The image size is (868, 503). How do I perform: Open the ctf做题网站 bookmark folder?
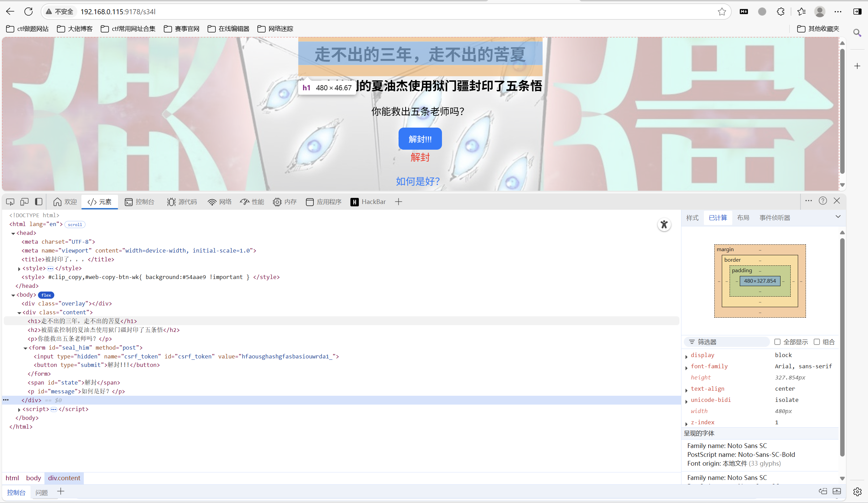[27, 29]
